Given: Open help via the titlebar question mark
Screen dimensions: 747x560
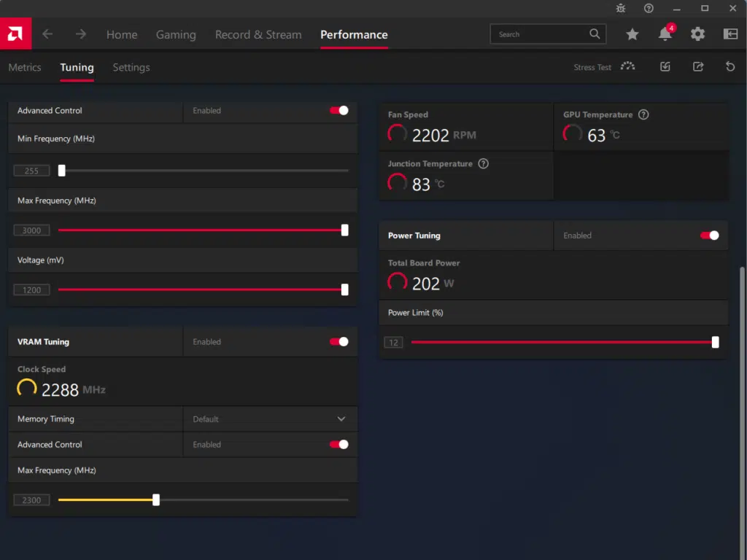Looking at the screenshot, I should (649, 9).
